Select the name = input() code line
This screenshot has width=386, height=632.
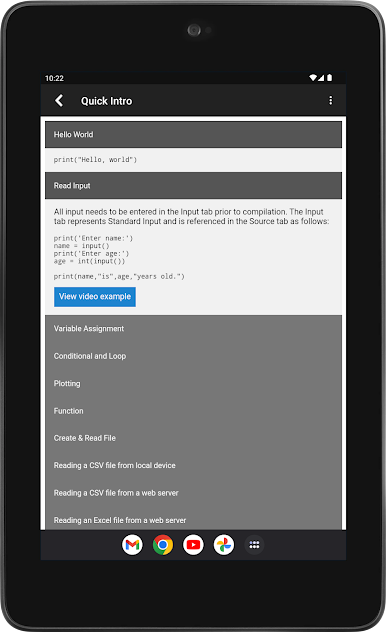[81, 246]
